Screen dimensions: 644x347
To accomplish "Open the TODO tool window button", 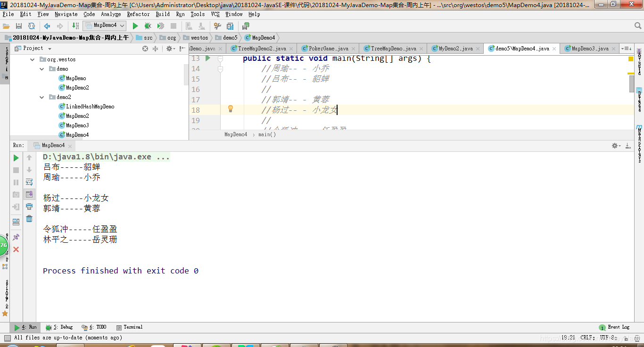I will [94, 327].
